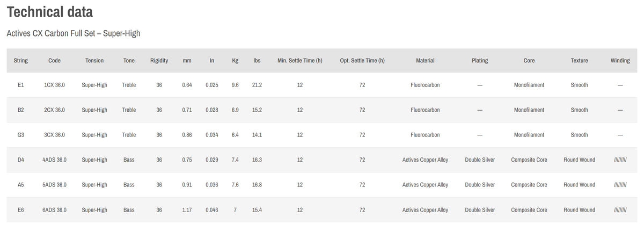Click the lbs value "15.2"
This screenshot has width=644, height=232.
coord(257,110)
